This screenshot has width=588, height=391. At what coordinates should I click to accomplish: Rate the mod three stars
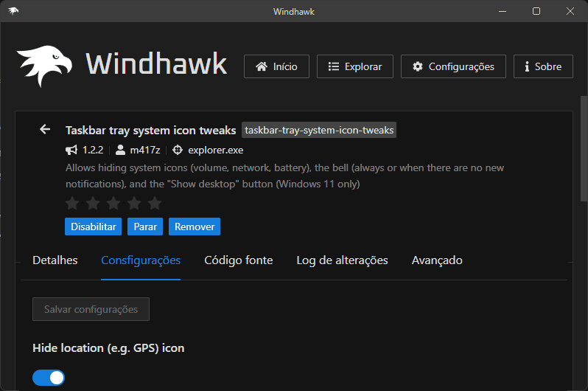tap(113, 204)
